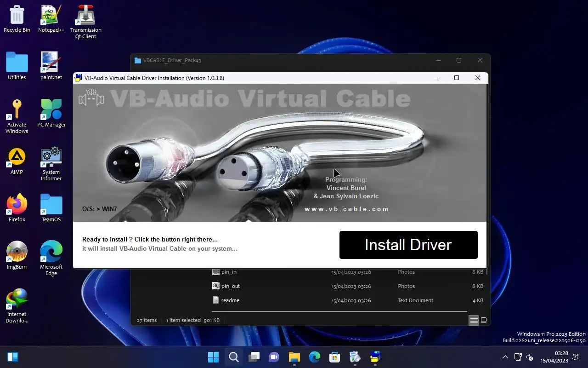Launch ImgBurn from the desktop
This screenshot has width=588, height=368.
click(x=17, y=256)
